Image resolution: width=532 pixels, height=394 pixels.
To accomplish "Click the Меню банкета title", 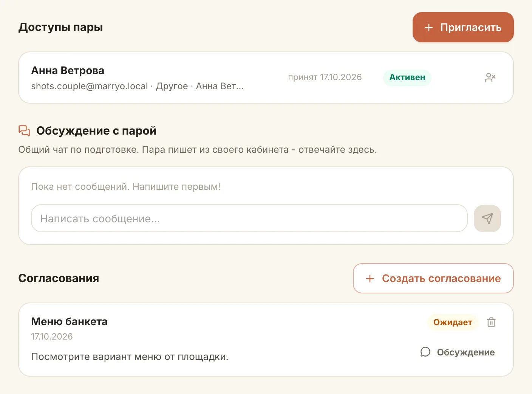I will pyautogui.click(x=70, y=322).
